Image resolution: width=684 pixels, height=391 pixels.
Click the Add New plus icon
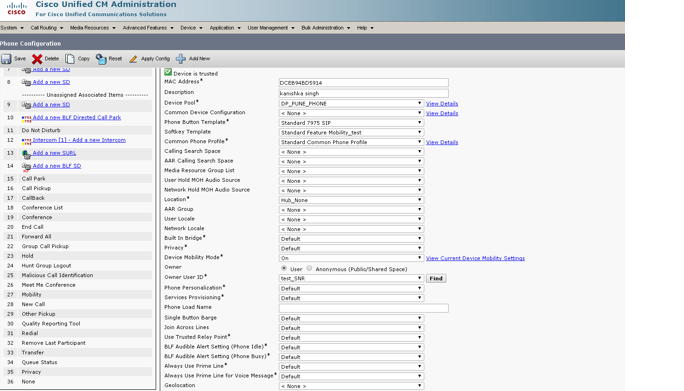point(181,58)
